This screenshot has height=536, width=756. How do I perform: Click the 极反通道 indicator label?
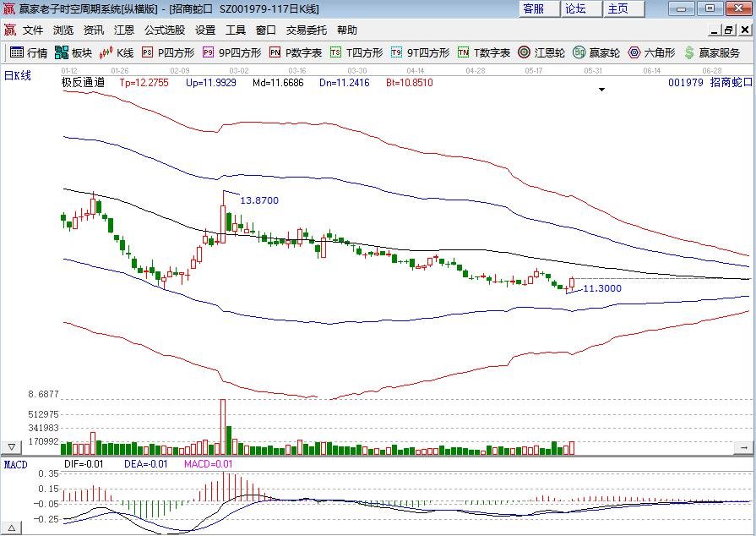coord(83,83)
